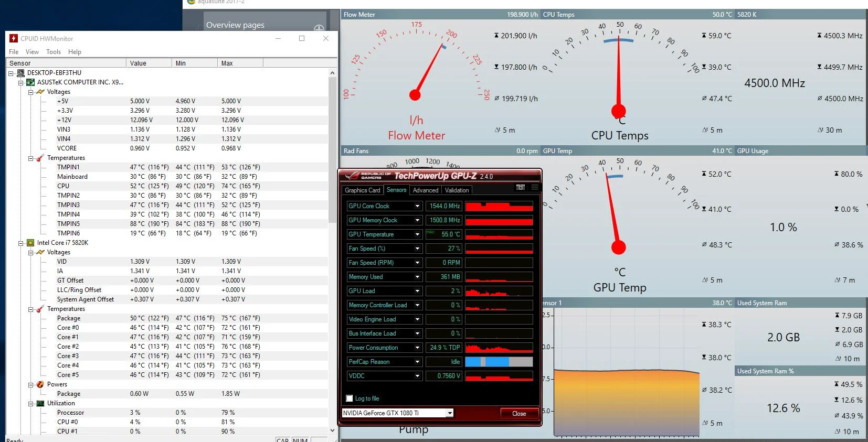868x442 pixels.
Task: Collapse the DESKTOP-EBF3THU tree node
Action: [11, 73]
